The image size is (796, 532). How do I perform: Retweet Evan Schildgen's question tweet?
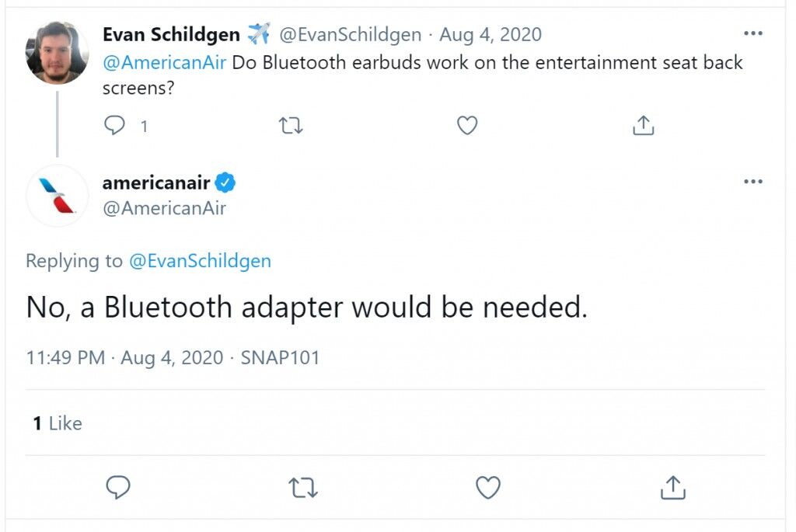pos(291,125)
